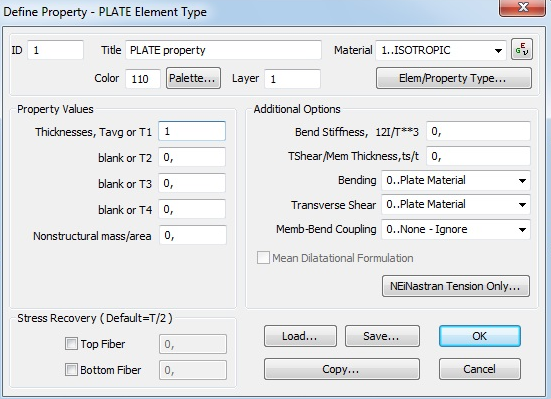Click the Save... button

pyautogui.click(x=382, y=336)
